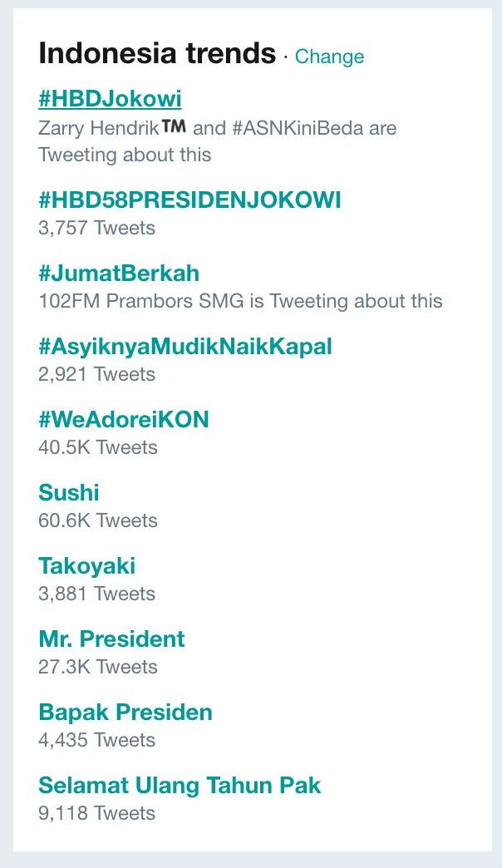Click the 2,921 Tweets count
The width and height of the screenshot is (502, 868).
click(96, 374)
